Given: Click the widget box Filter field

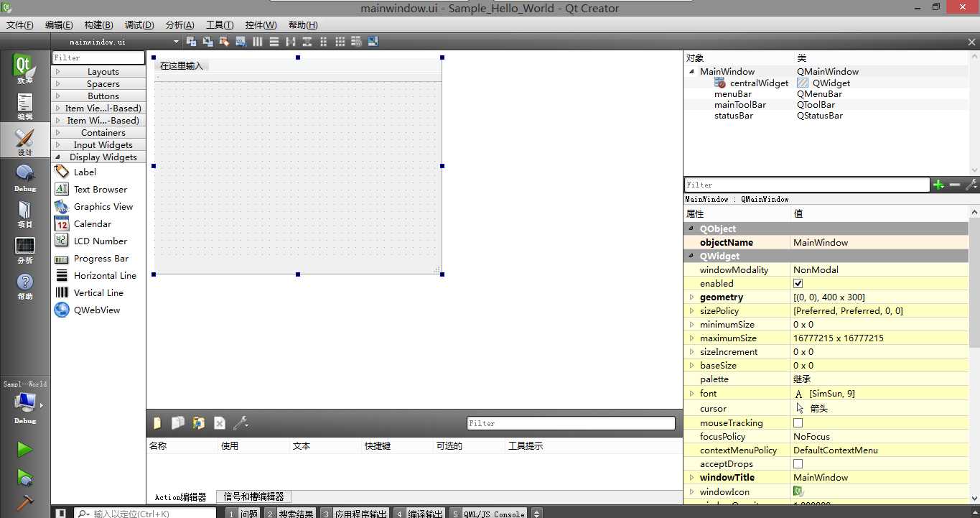Looking at the screenshot, I should pos(98,57).
